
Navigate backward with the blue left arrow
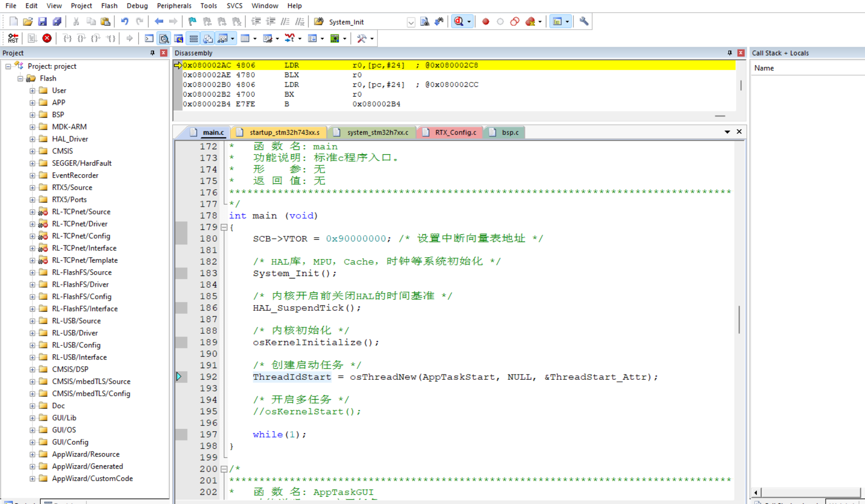(159, 22)
